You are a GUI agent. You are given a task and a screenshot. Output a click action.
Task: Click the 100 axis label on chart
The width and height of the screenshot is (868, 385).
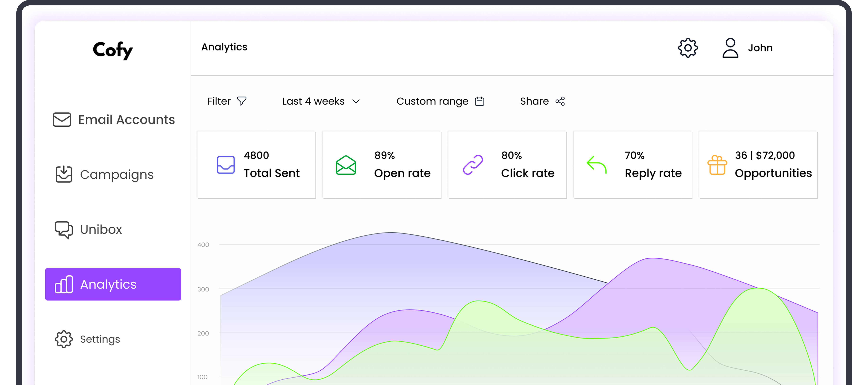click(202, 377)
